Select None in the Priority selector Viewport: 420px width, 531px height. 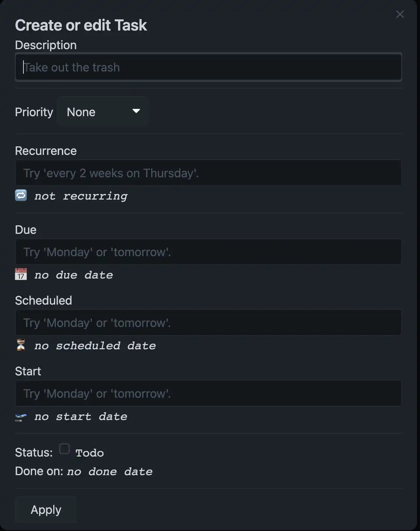81,111
